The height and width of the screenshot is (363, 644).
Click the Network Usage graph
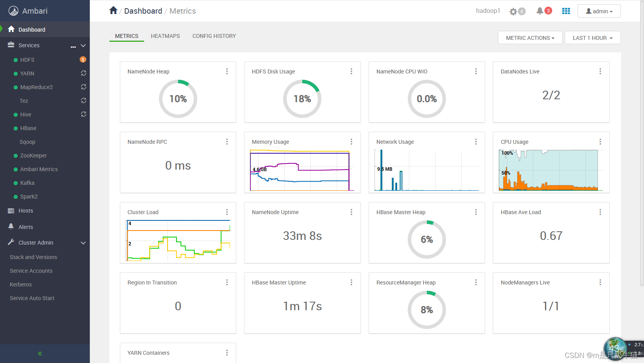click(426, 170)
